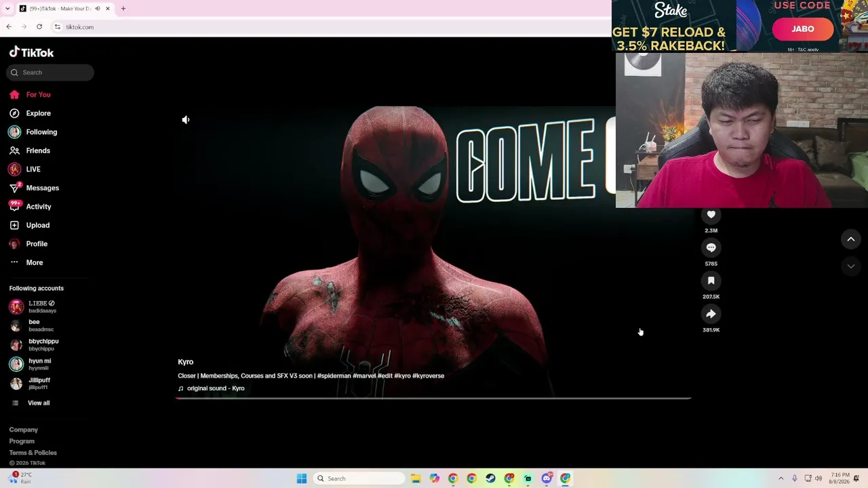The height and width of the screenshot is (488, 868).
Task: Go back in browser
Action: click(9, 27)
